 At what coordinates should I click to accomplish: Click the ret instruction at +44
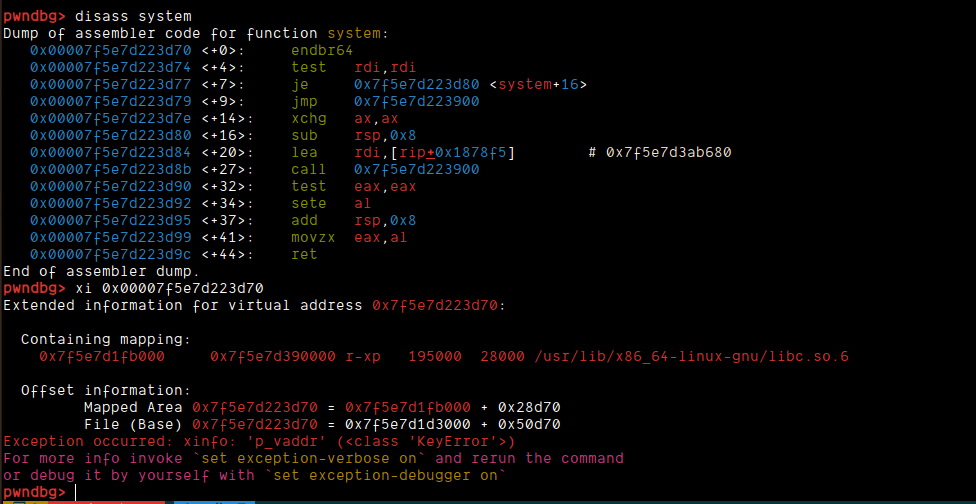(x=304, y=254)
